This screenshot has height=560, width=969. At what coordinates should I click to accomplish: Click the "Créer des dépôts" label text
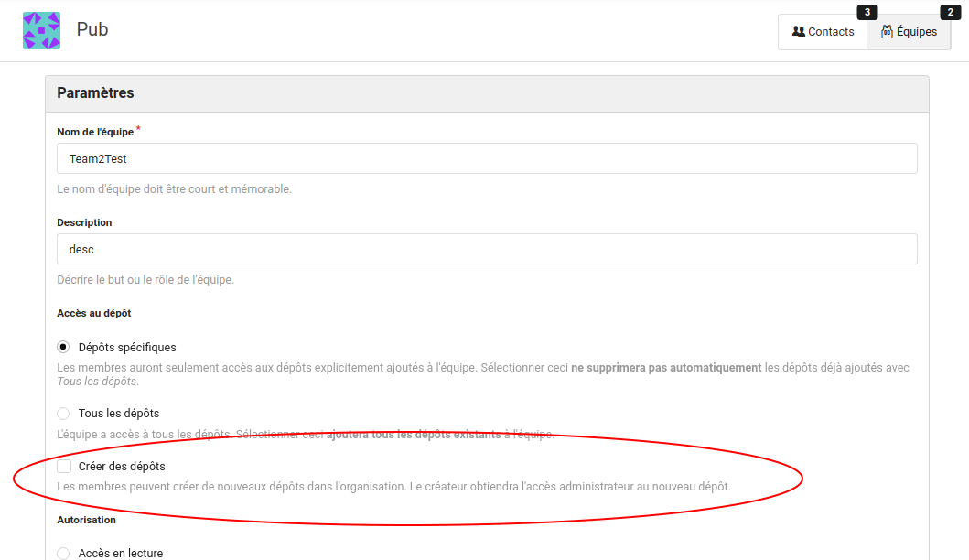click(122, 466)
